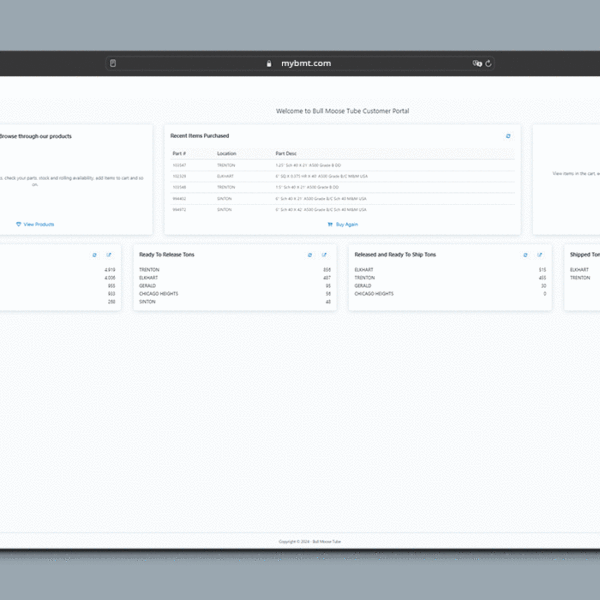Open the reader icon in address bar
This screenshot has width=600, height=600.
113,63
